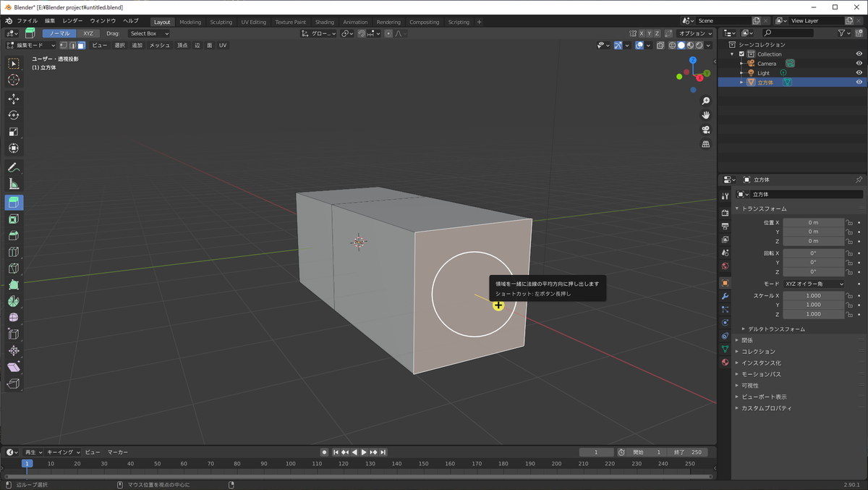Choose the Annotate pencil tool
868x490 pixels.
click(x=14, y=168)
